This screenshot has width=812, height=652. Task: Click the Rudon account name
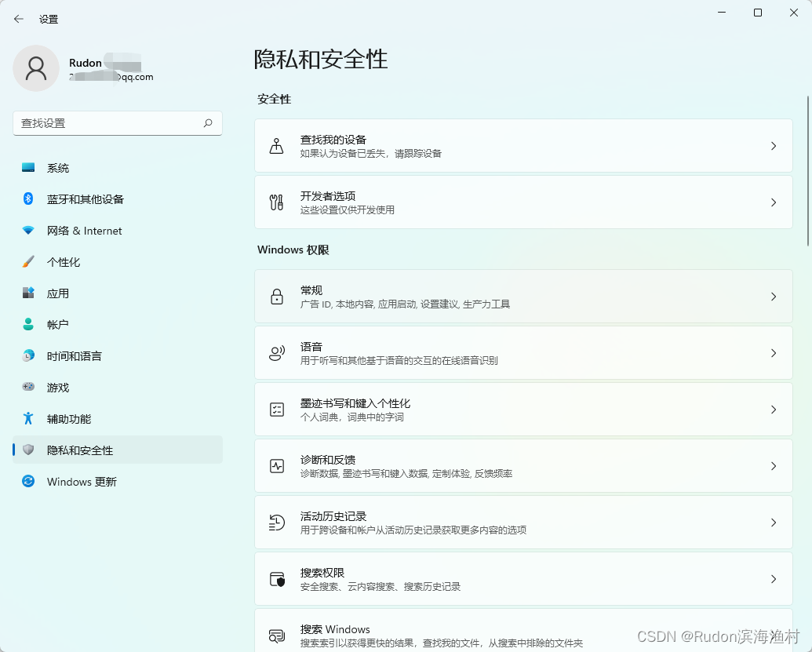pos(86,63)
